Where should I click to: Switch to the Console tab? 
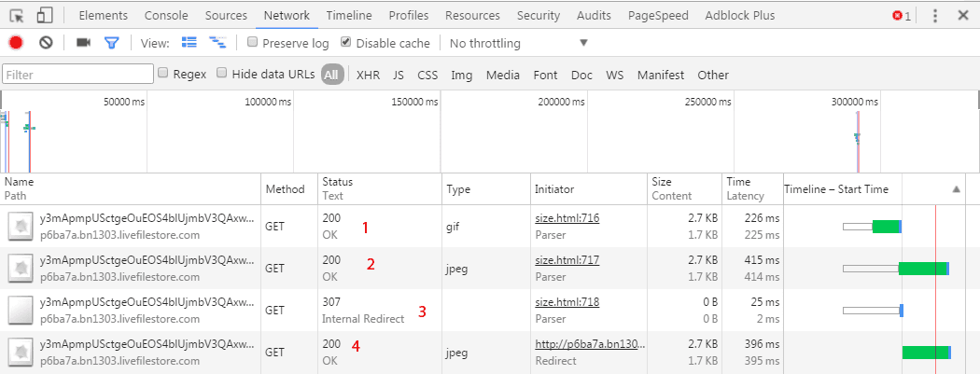[x=166, y=16]
